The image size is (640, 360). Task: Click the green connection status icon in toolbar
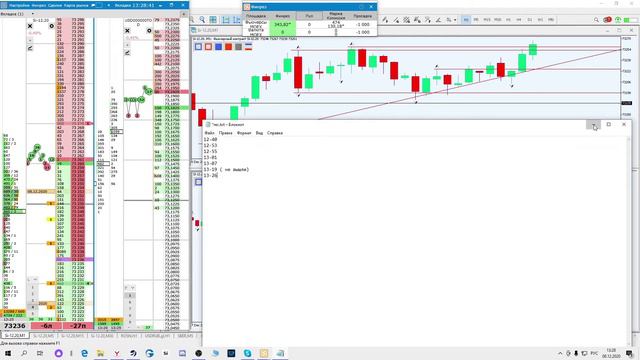[618, 20]
